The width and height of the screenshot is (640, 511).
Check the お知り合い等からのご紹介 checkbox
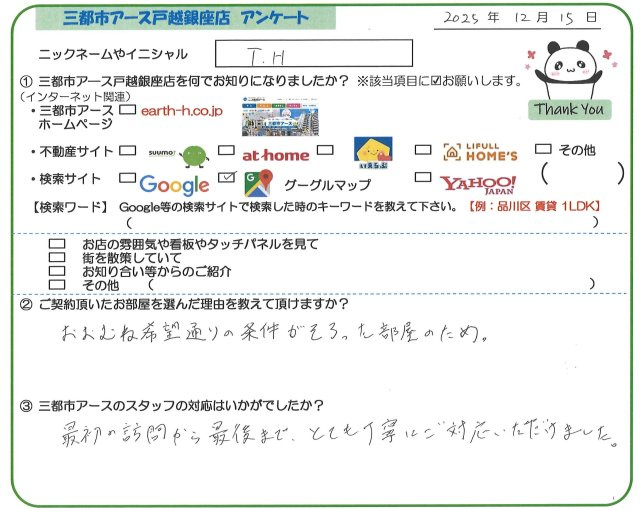(x=57, y=271)
